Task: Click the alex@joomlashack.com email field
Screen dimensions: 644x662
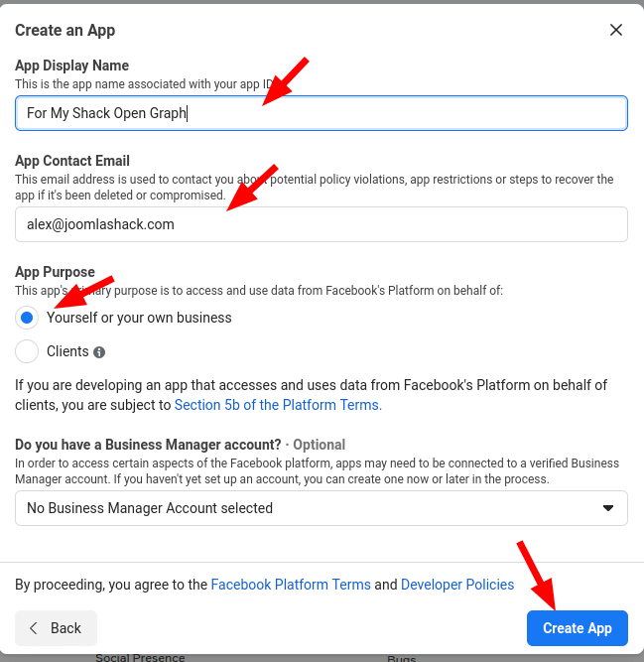Action: coord(322,224)
